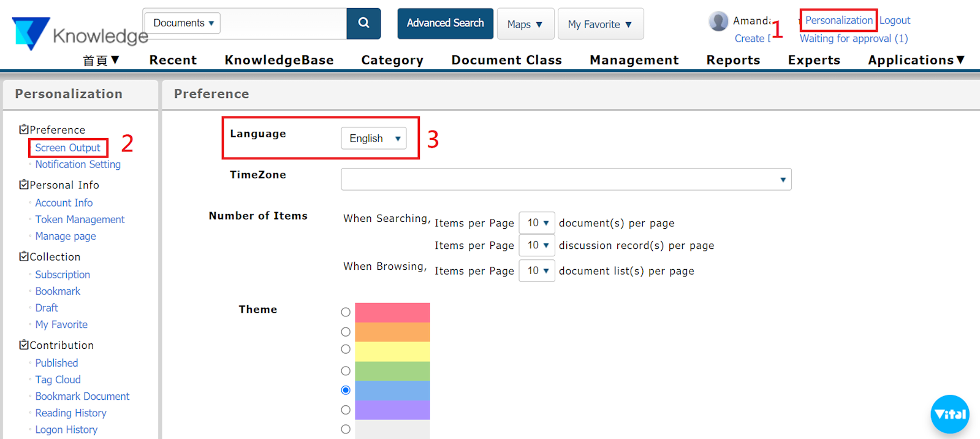The width and height of the screenshot is (980, 439).
Task: Click the magnifier search button
Action: [363, 23]
